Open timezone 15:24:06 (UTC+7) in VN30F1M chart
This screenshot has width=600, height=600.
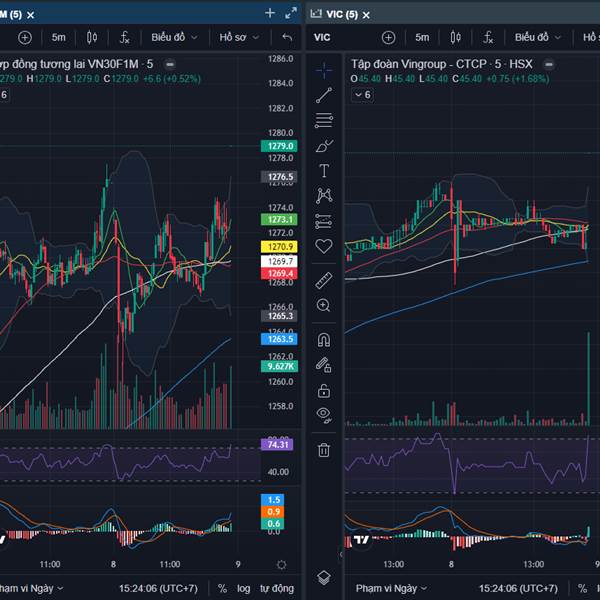158,588
